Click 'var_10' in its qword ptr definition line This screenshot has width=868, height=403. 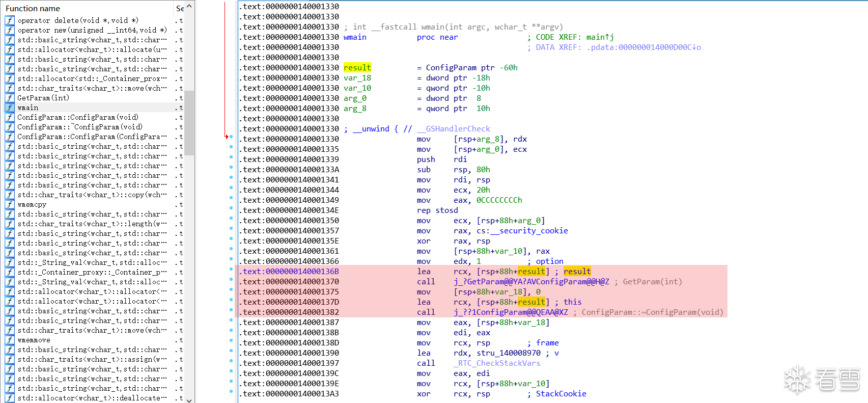(357, 88)
